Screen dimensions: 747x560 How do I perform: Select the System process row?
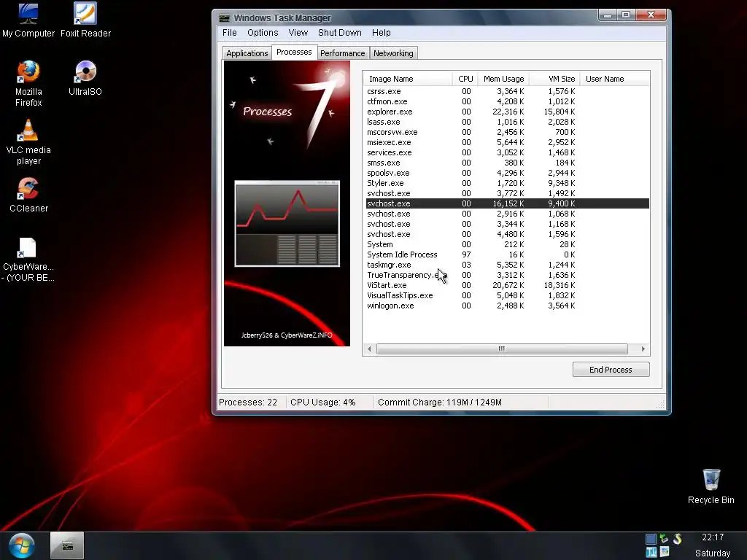tap(508, 244)
